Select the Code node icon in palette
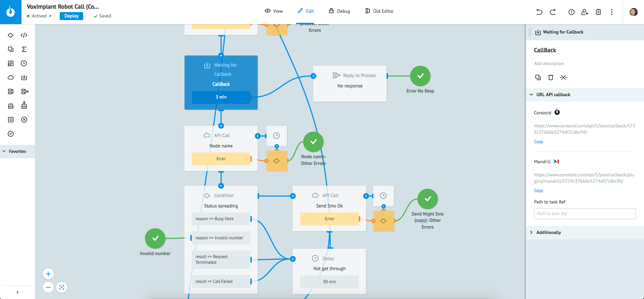 click(24, 35)
